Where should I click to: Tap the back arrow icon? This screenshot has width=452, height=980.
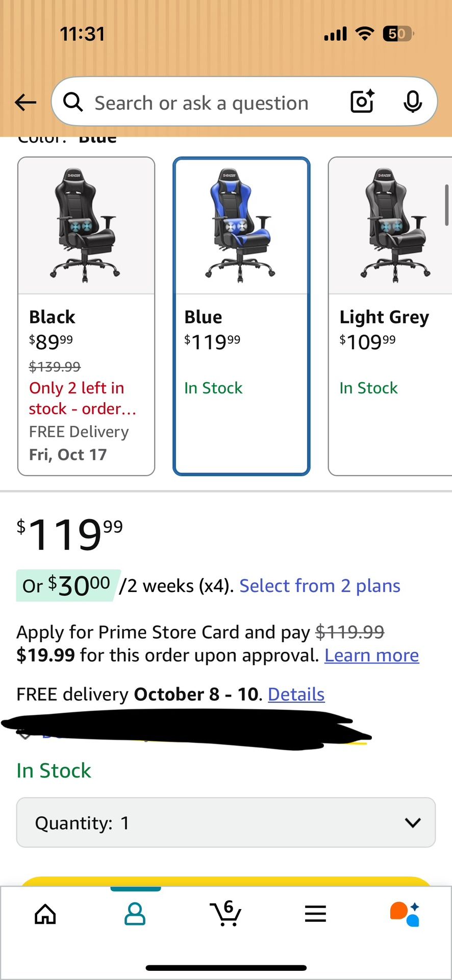(x=26, y=103)
